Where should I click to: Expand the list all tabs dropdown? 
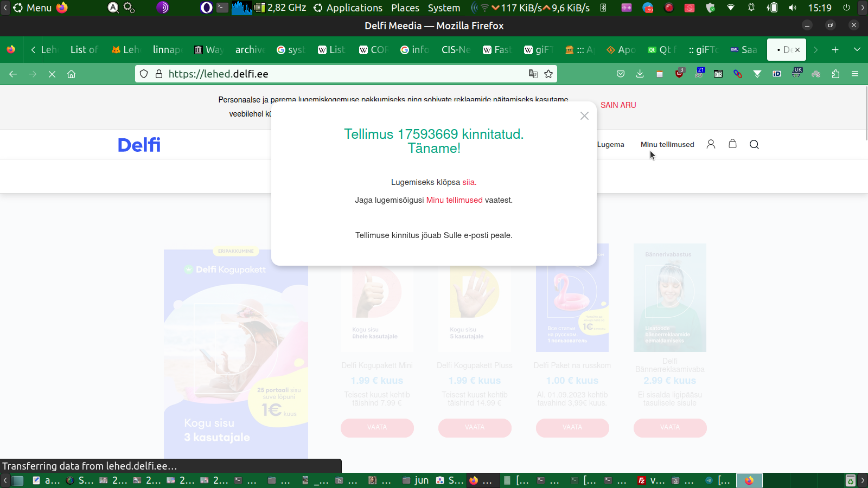point(857,50)
